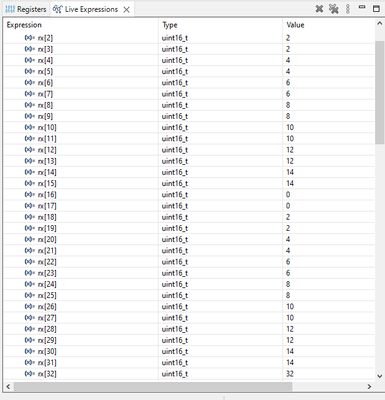Click the Expression column header
This screenshot has height=400, width=385.
coord(81,25)
